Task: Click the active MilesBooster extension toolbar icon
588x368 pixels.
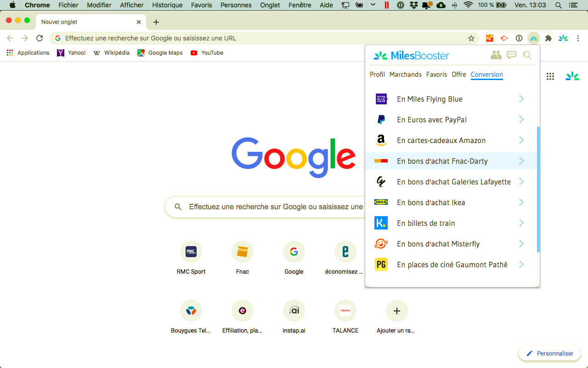Action: (533, 38)
